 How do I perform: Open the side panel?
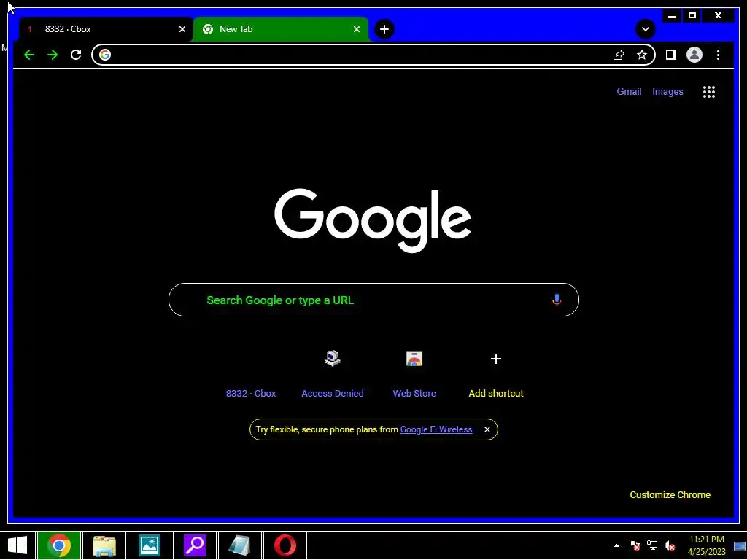click(x=671, y=55)
